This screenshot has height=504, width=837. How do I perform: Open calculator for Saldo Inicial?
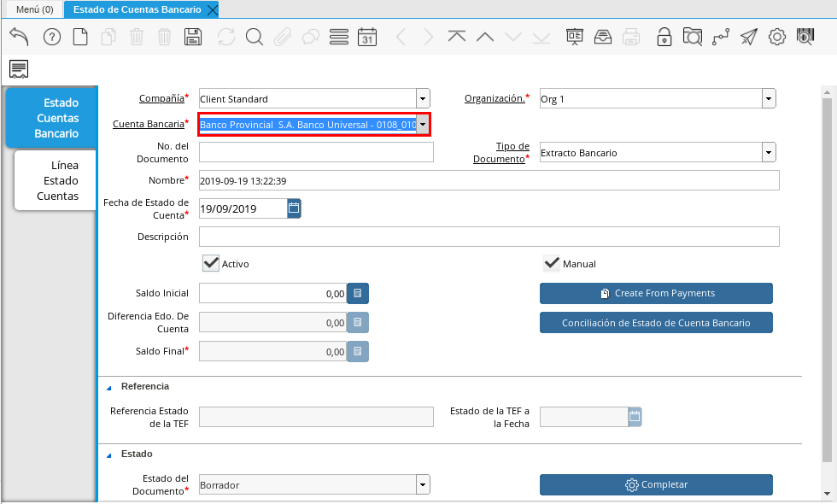[358, 293]
